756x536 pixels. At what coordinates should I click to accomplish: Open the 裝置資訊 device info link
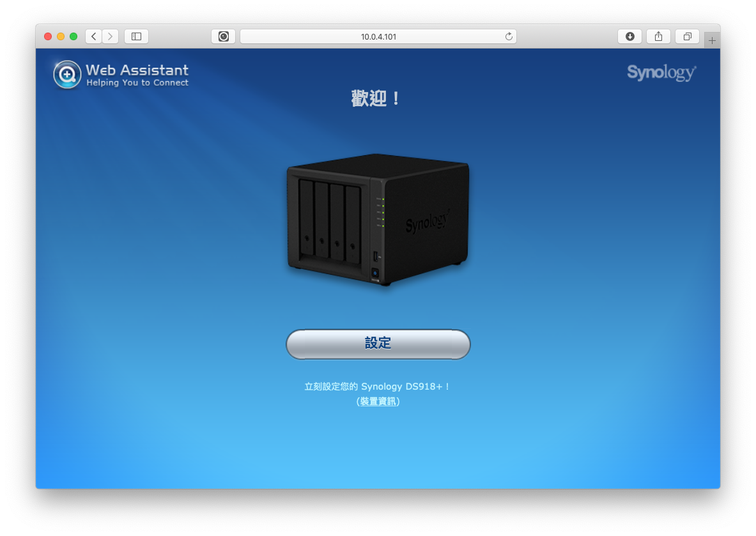coord(378,401)
